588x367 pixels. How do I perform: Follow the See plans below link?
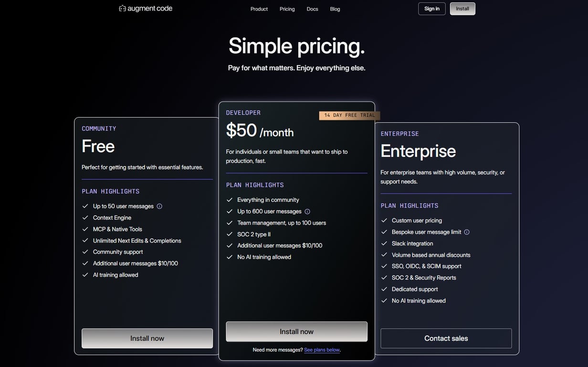(x=322, y=350)
